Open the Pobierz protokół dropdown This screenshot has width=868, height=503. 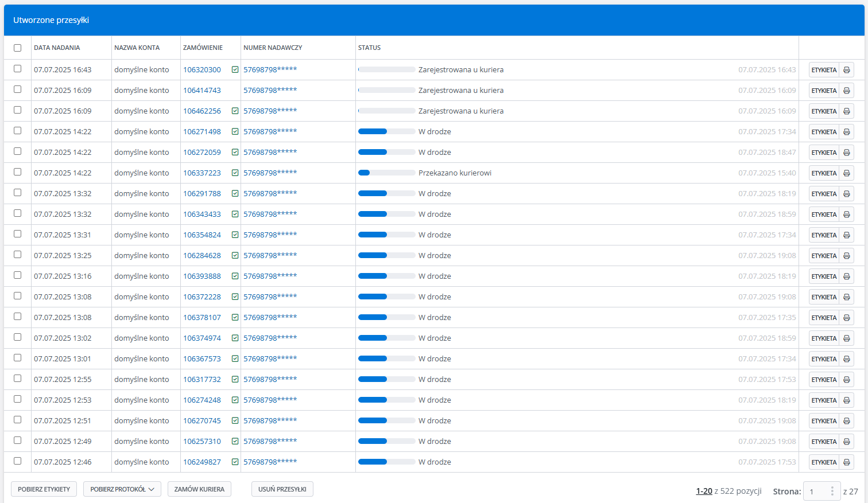point(122,489)
